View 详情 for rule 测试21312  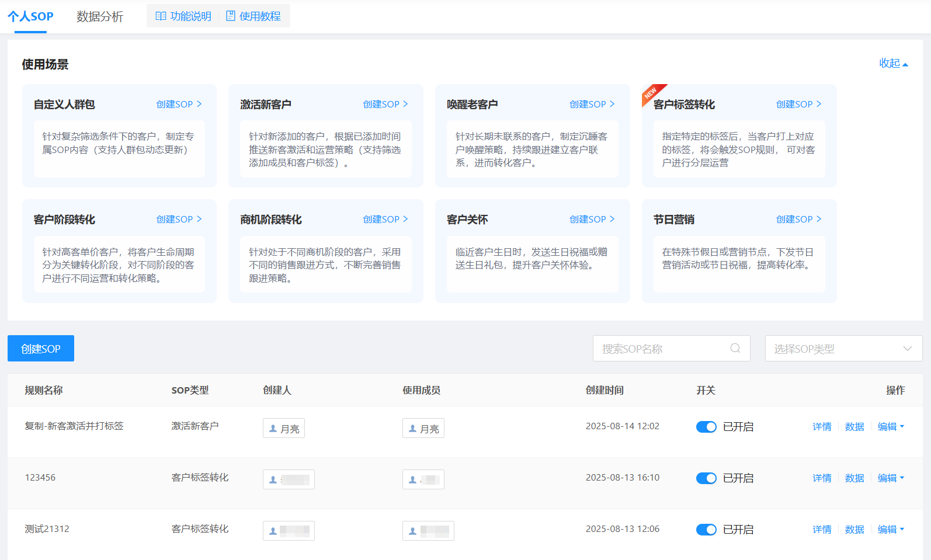pyautogui.click(x=822, y=530)
